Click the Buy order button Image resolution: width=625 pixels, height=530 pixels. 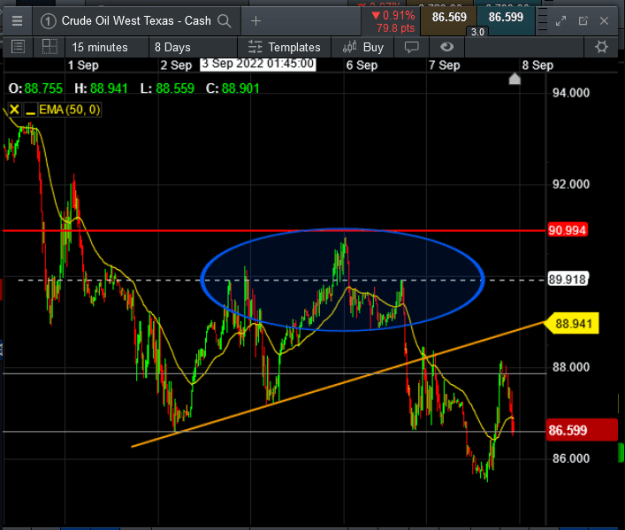pyautogui.click(x=363, y=47)
